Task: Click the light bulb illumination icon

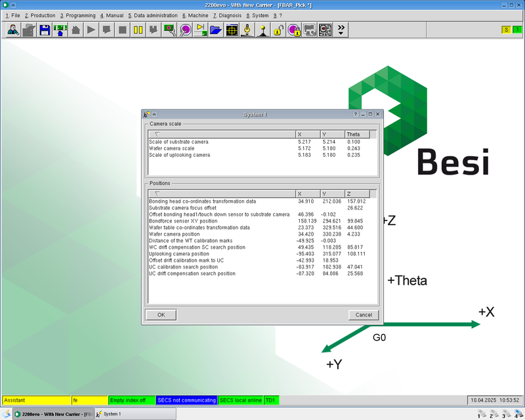Action: point(247,30)
